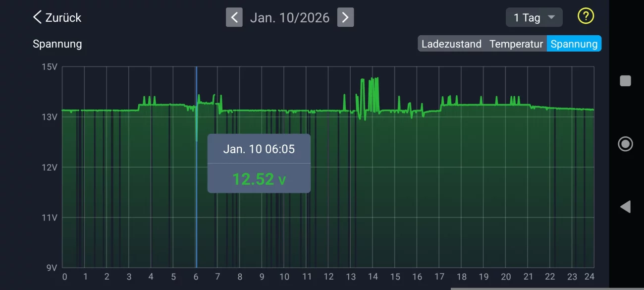Tap the tooltip timestamp Jan. 10 06:05
Viewport: 644px width, 290px height.
click(259, 149)
